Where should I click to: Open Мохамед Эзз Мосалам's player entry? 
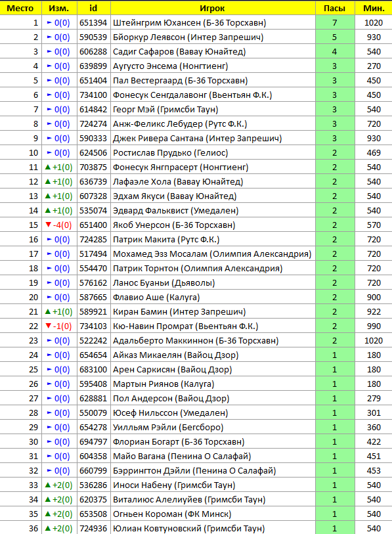tap(212, 254)
